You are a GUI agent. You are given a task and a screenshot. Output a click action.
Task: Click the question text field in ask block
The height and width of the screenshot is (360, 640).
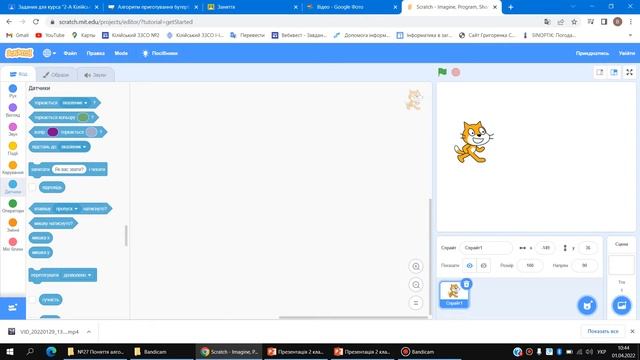pyautogui.click(x=69, y=169)
